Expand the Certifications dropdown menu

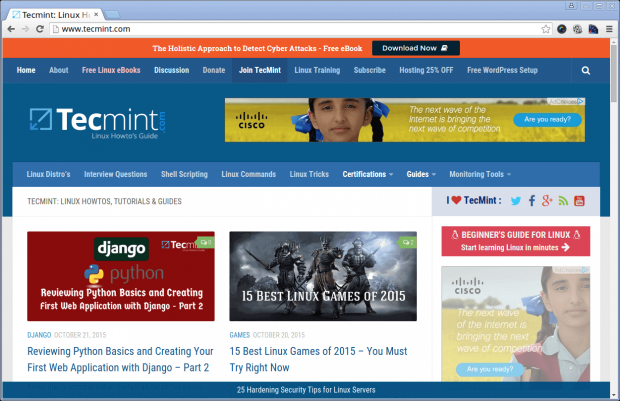[368, 174]
